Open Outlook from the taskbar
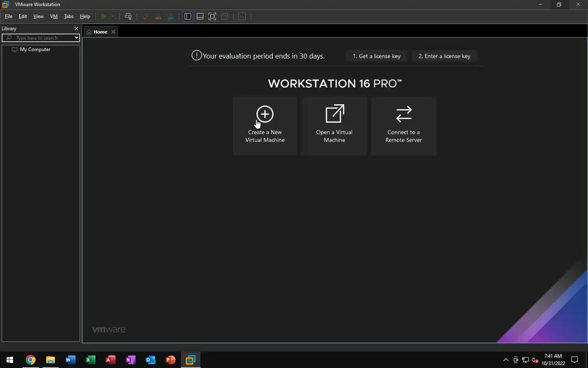 click(x=150, y=360)
